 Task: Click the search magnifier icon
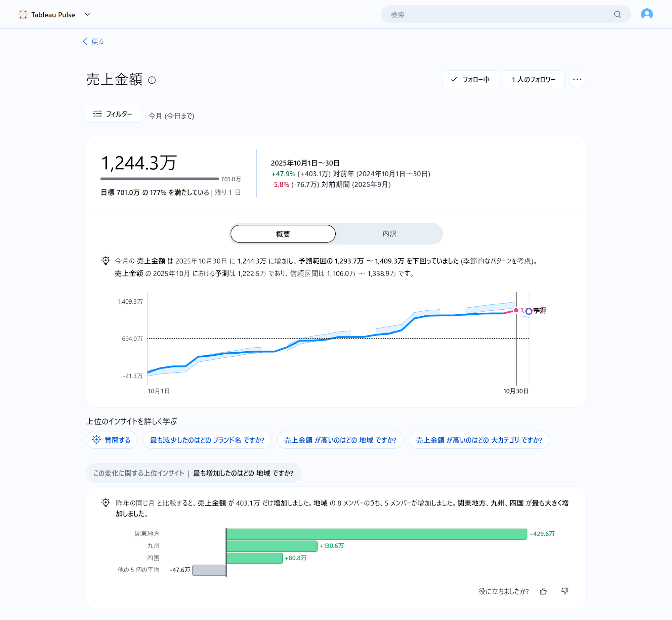(x=617, y=14)
